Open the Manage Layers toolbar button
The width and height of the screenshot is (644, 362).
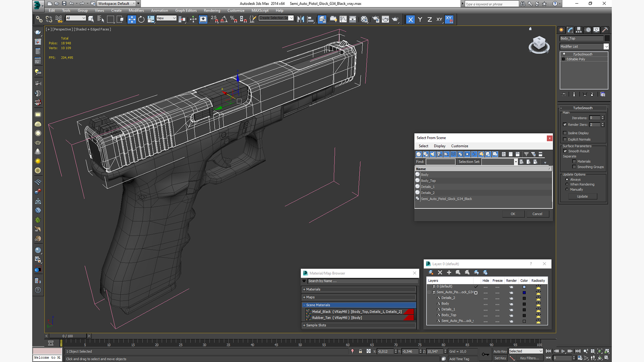(x=322, y=19)
